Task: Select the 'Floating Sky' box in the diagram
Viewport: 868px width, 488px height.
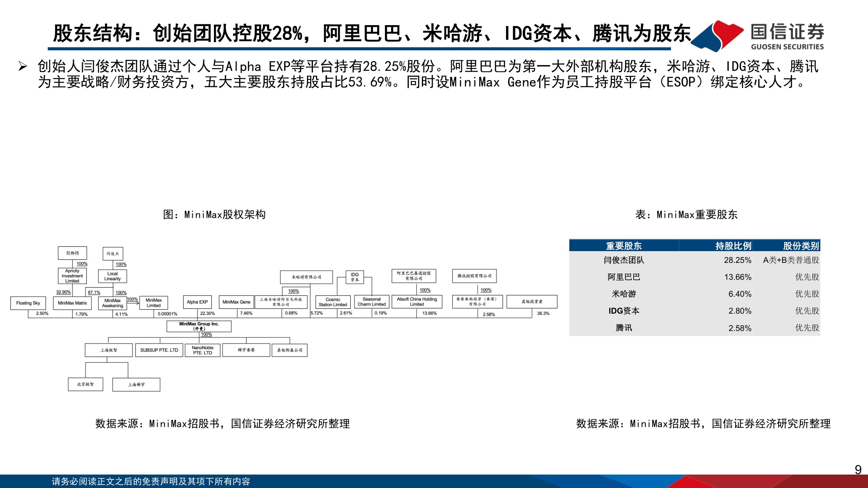Action: point(28,303)
